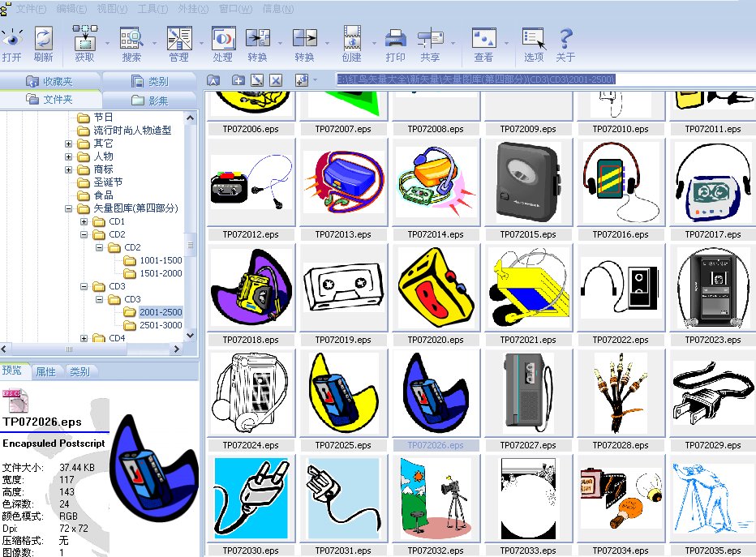The width and height of the screenshot is (756, 557).
Task: Switch to the 影集 tab
Action: pyautogui.click(x=150, y=101)
